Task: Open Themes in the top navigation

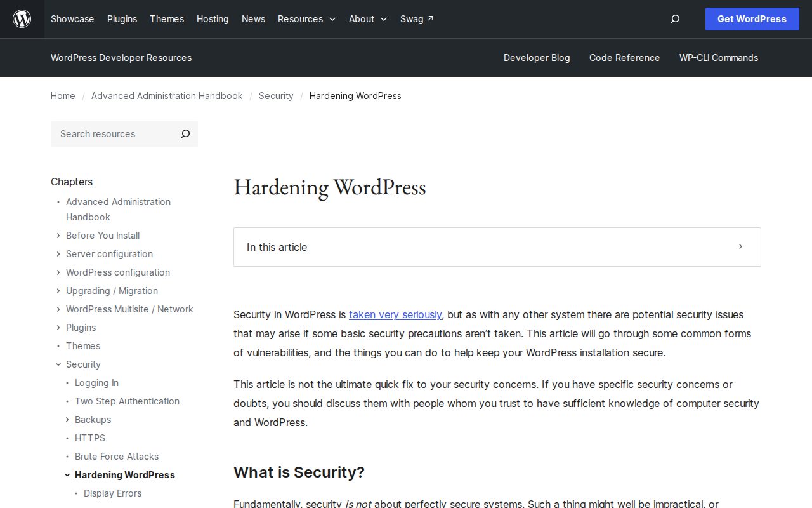Action: click(x=167, y=19)
